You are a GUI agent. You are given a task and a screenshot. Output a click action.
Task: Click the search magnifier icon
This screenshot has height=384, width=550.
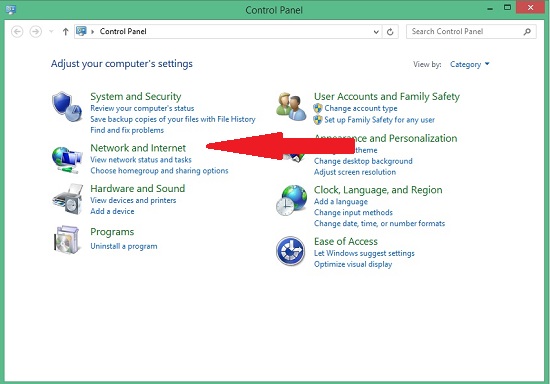tap(527, 32)
